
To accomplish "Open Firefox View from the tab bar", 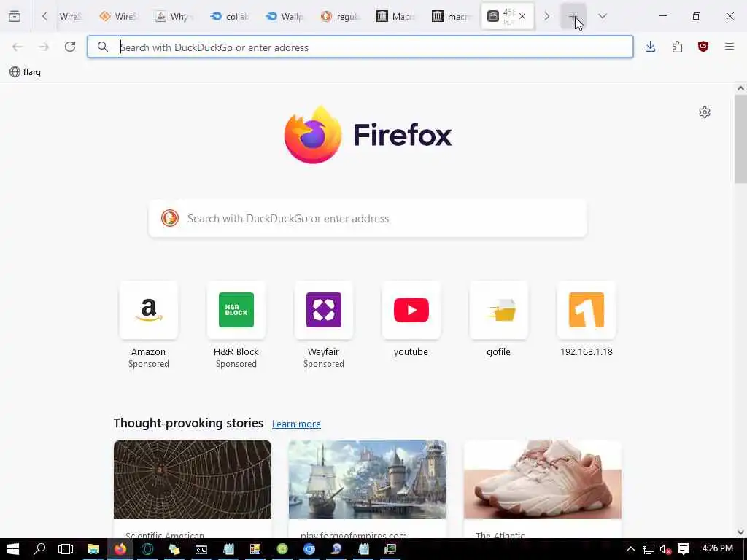I will tap(15, 16).
